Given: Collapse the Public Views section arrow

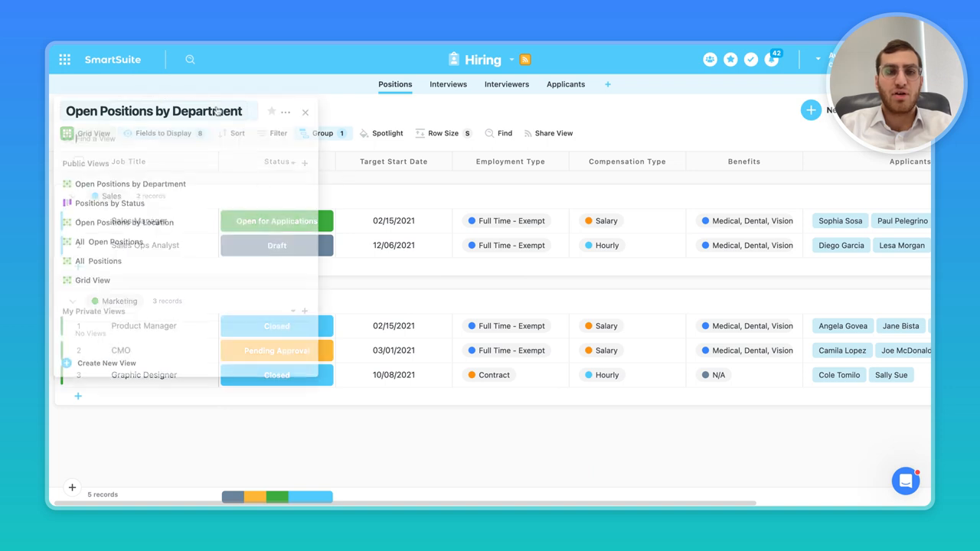Looking at the screenshot, I should (293, 162).
